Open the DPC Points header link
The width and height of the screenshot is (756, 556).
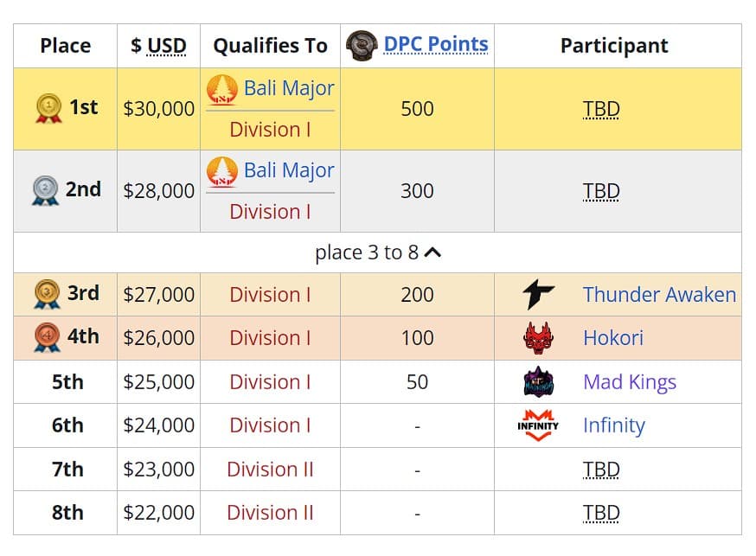pos(436,44)
